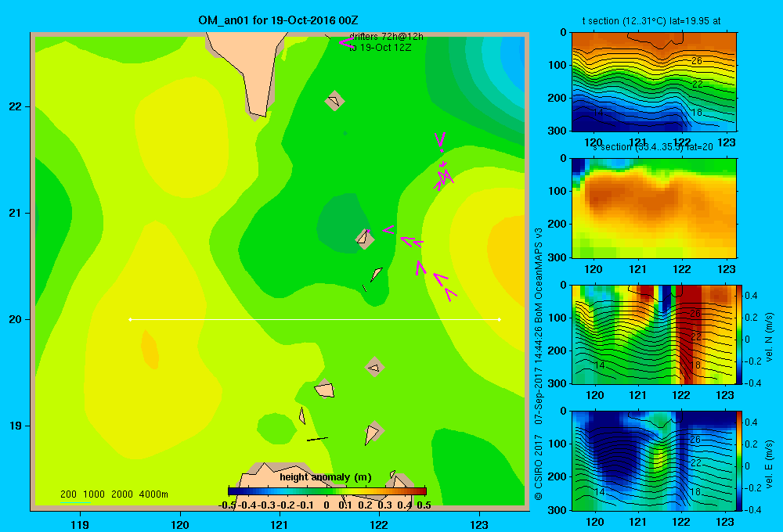Click the 't section (12..31°C) lat=19.95' title
The image size is (783, 532).
651,21
